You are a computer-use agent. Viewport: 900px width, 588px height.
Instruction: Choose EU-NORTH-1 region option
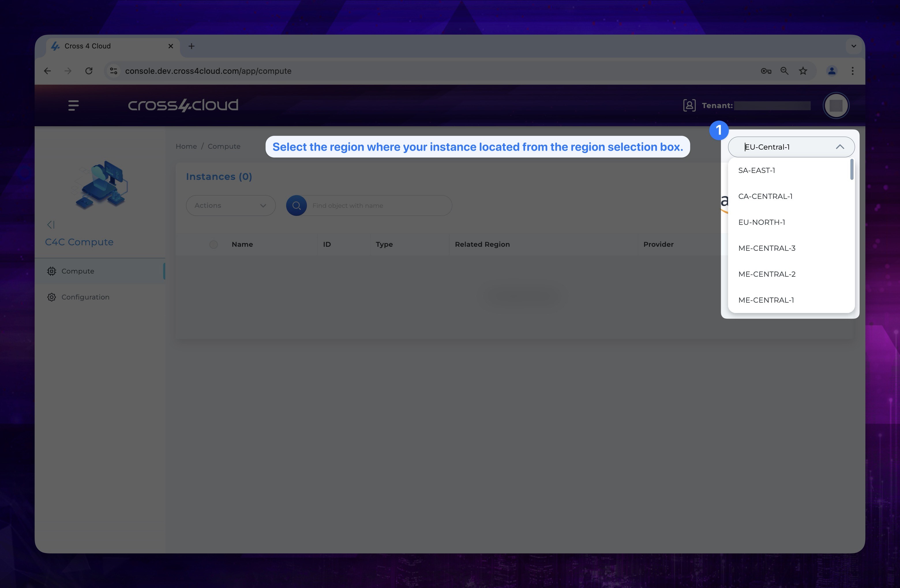tap(789, 222)
